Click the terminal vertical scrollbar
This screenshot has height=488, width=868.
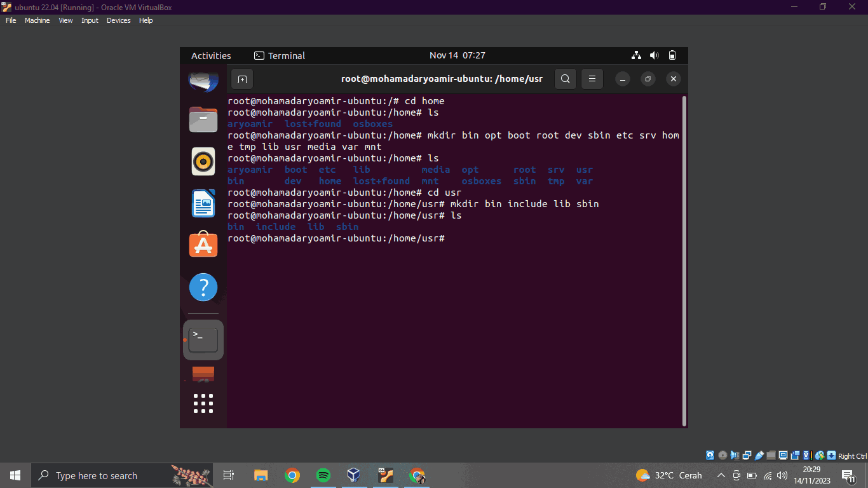click(x=684, y=261)
